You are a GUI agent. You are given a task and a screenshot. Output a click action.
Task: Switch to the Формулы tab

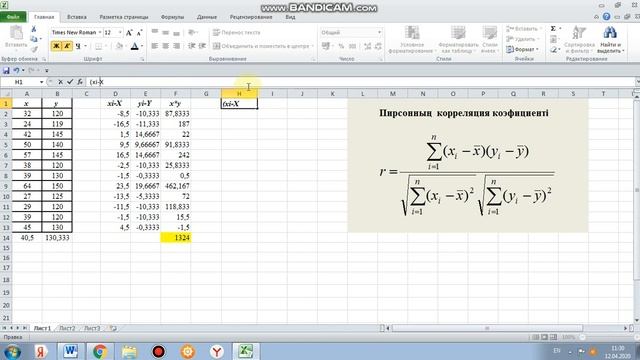pyautogui.click(x=172, y=17)
